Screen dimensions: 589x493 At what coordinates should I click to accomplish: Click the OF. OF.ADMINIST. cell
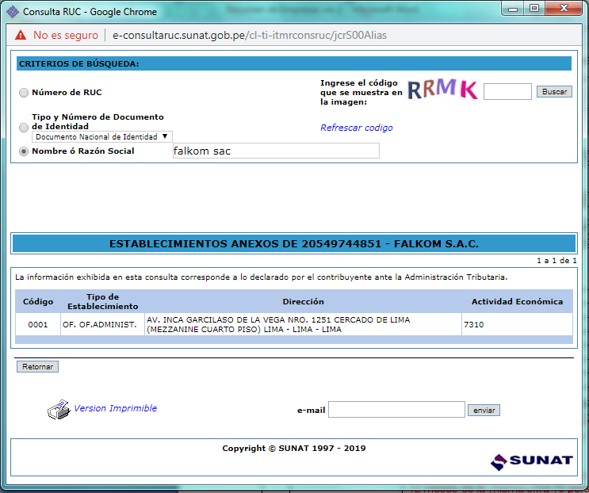pos(103,325)
